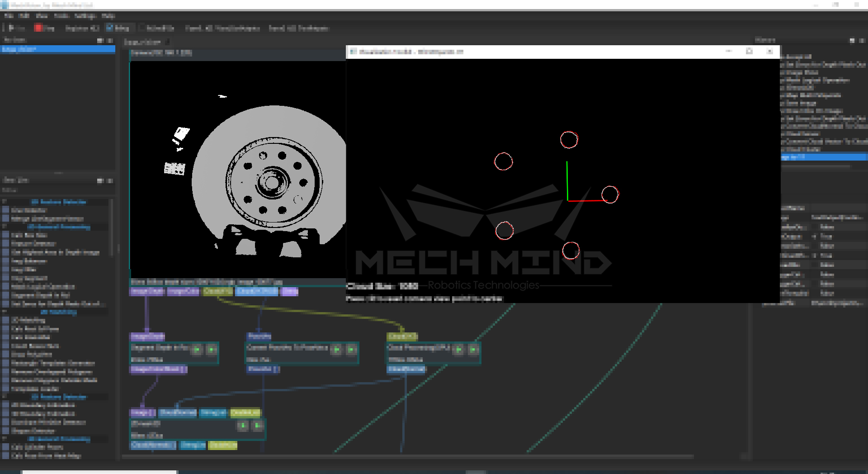
Task: Close the open graph editor tab
Action: pyautogui.click(x=167, y=42)
